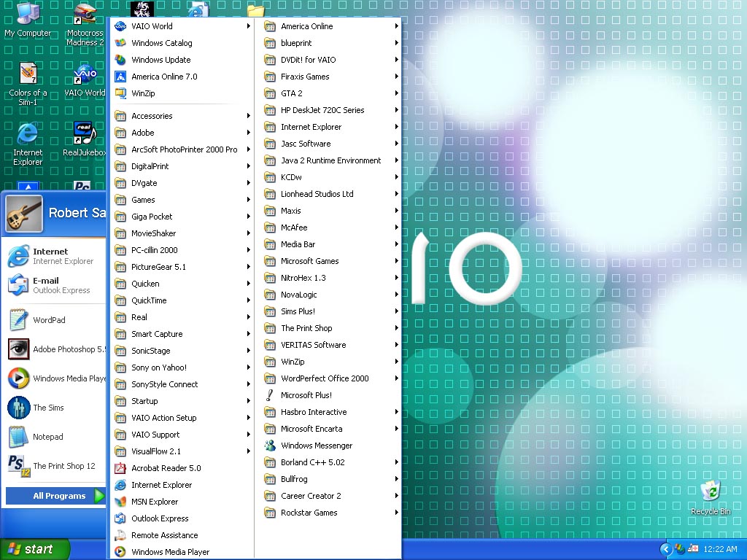The image size is (747, 560).
Task: Select SonicStage menu entry
Action: (x=182, y=351)
